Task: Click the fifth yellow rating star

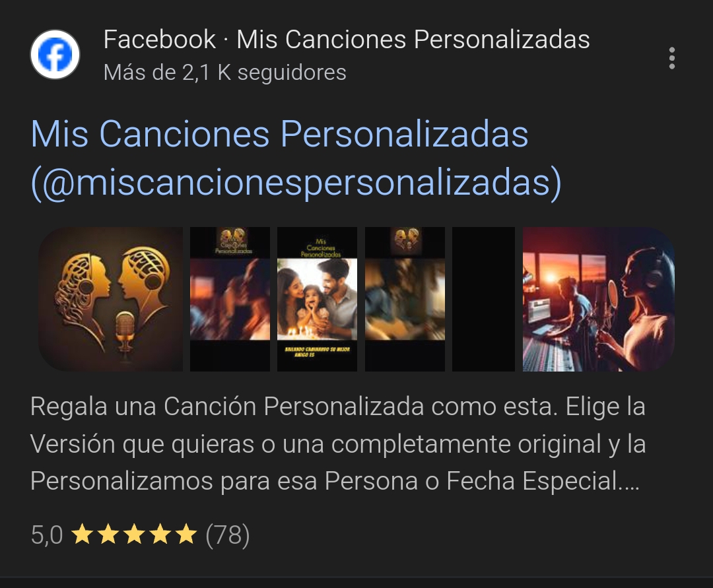Action: (x=186, y=534)
